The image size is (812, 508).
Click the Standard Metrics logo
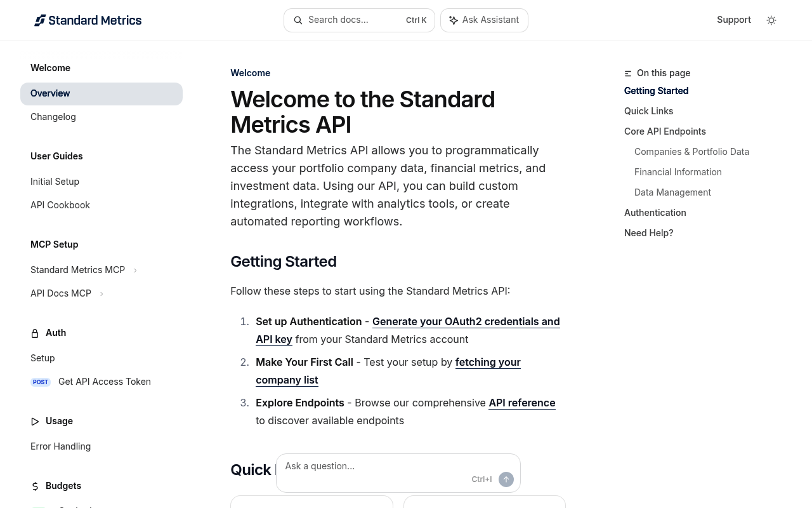pyautogui.click(x=88, y=20)
